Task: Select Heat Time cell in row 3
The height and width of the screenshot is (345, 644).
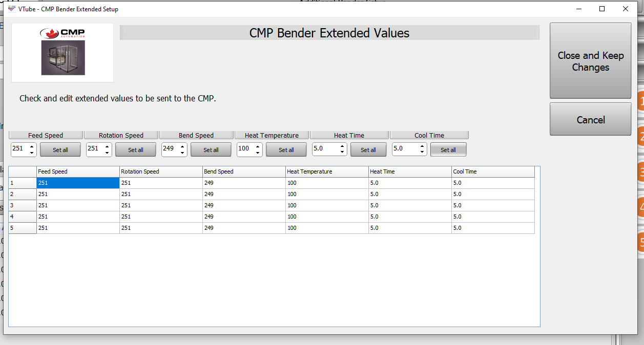Action: point(410,205)
